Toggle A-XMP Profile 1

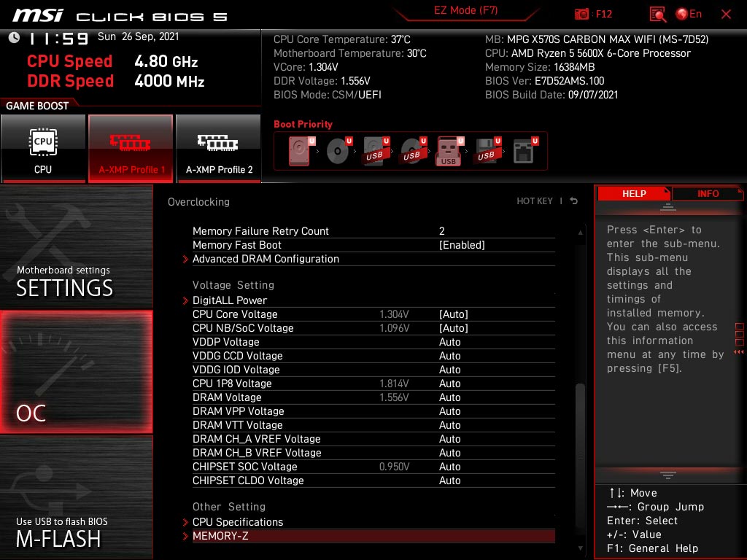(131, 149)
